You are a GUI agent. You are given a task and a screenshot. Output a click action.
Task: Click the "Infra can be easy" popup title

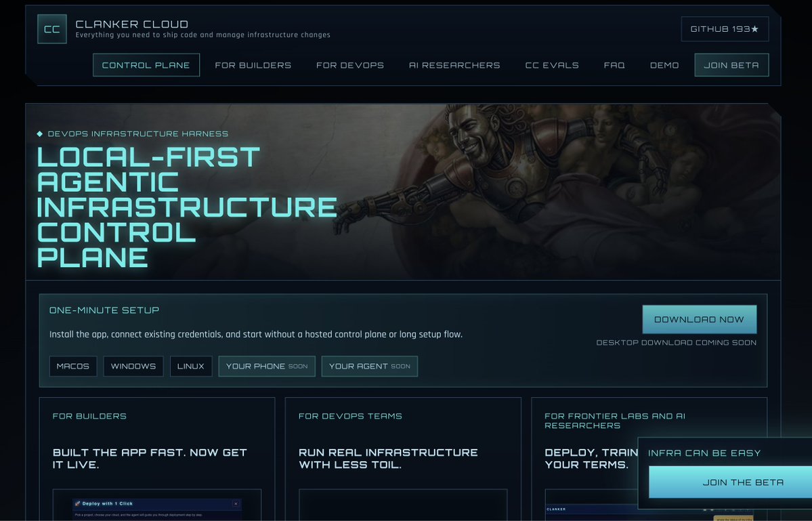pos(704,453)
